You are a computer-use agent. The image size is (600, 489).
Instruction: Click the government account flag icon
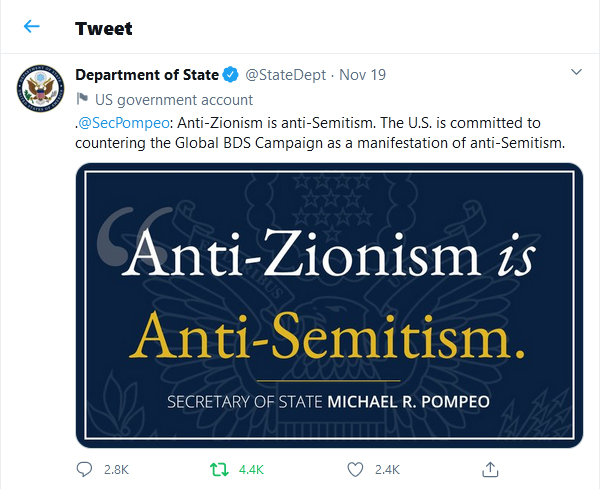[x=83, y=100]
